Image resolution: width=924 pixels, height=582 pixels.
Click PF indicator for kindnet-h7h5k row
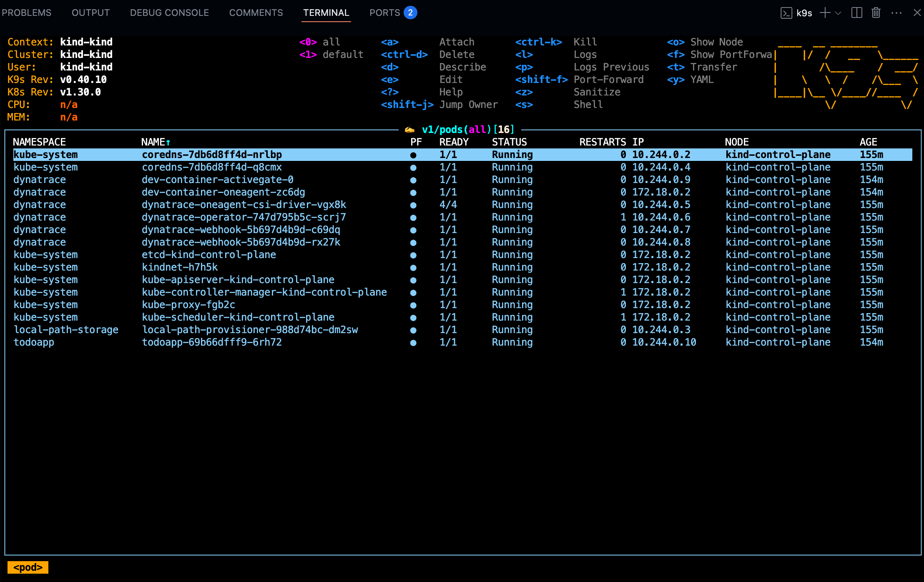click(x=413, y=268)
